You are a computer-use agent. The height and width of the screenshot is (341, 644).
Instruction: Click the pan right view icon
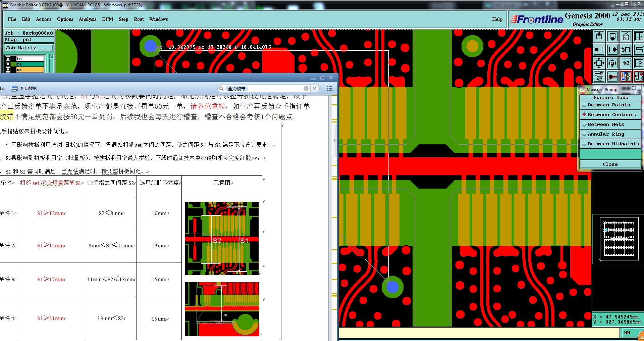pos(612,50)
